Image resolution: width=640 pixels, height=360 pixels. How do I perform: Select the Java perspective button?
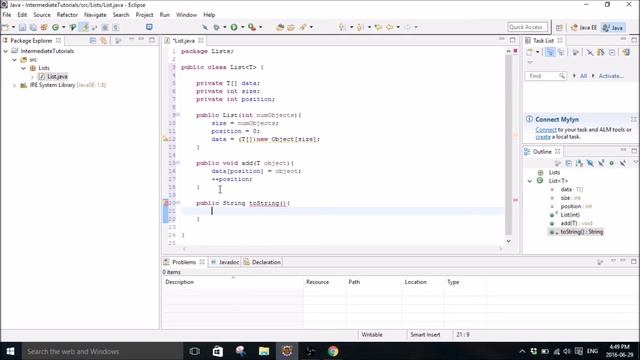(x=613, y=27)
